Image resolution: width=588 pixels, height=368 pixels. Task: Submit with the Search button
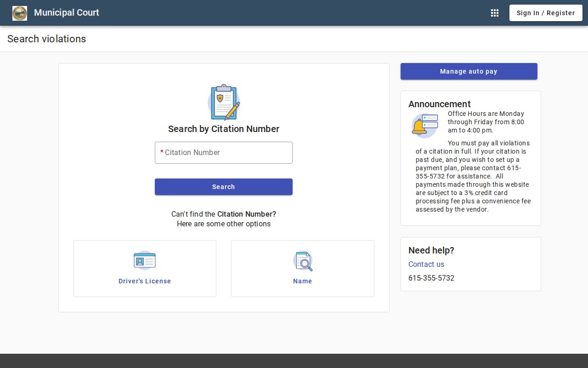224,187
